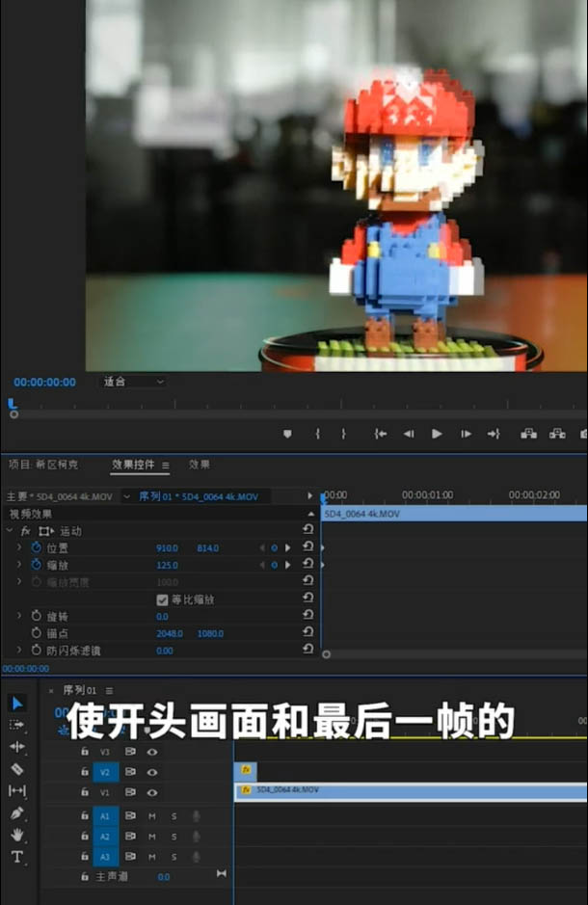The width and height of the screenshot is (588, 905).
Task: Reset the 位置 parameter
Action: [x=308, y=546]
